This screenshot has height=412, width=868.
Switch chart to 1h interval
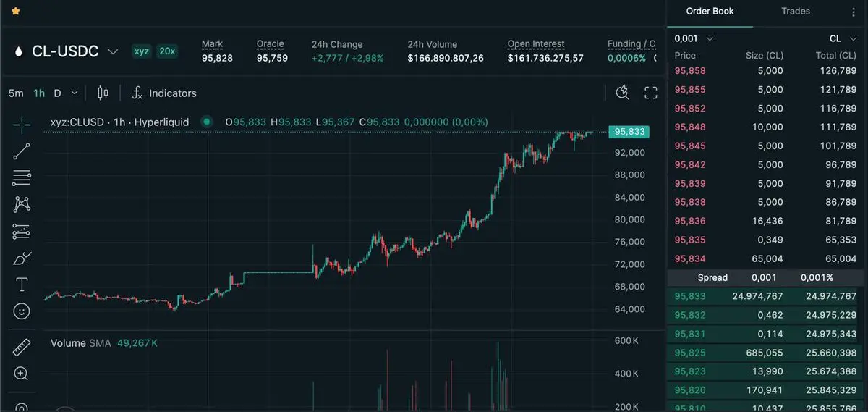pyautogui.click(x=39, y=93)
